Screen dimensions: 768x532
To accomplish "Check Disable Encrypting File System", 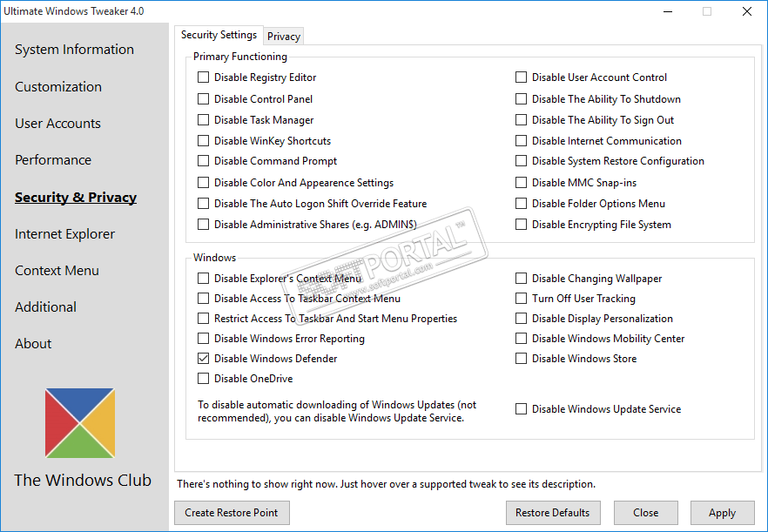I will 521,225.
